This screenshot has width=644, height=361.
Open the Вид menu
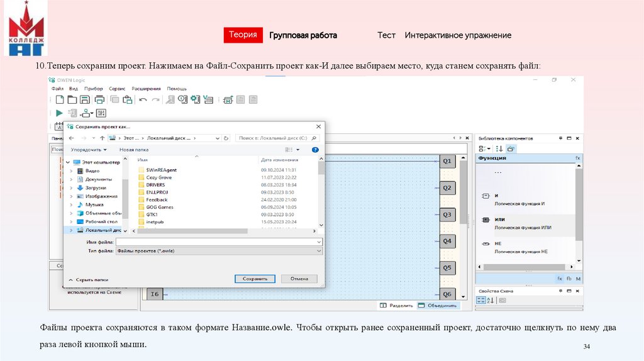point(74,89)
